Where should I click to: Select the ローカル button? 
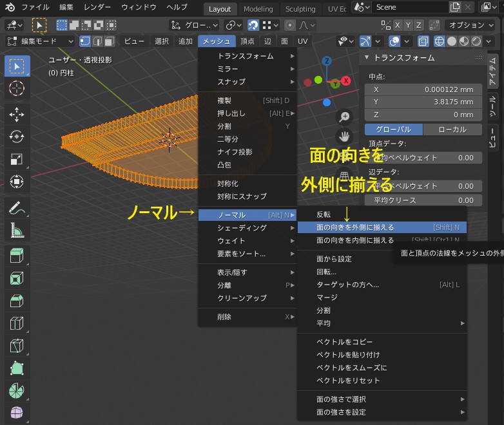coord(452,129)
